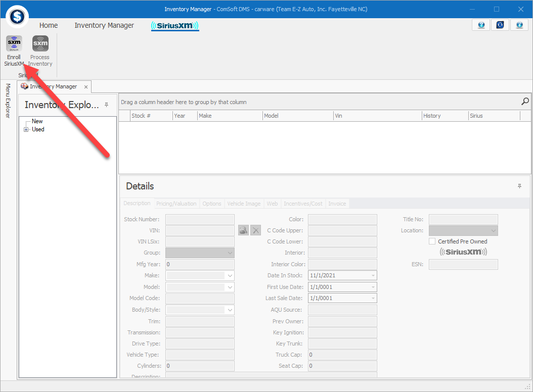The image size is (533, 392).
Task: Close the Inventory Manager document tab
Action: 86,87
